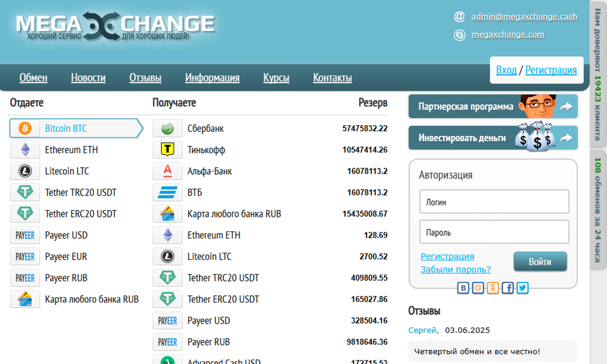This screenshot has width=607, height=364.
Task: Click the bank card icon in the Получаете list
Action: pyautogui.click(x=168, y=214)
